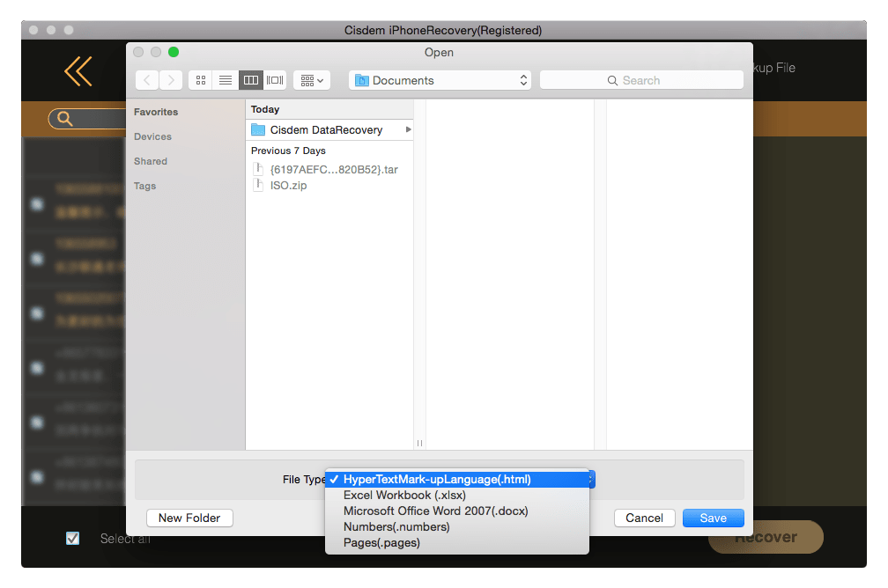Open the Documents location popup
The width and height of the screenshot is (888, 588).
coord(440,80)
